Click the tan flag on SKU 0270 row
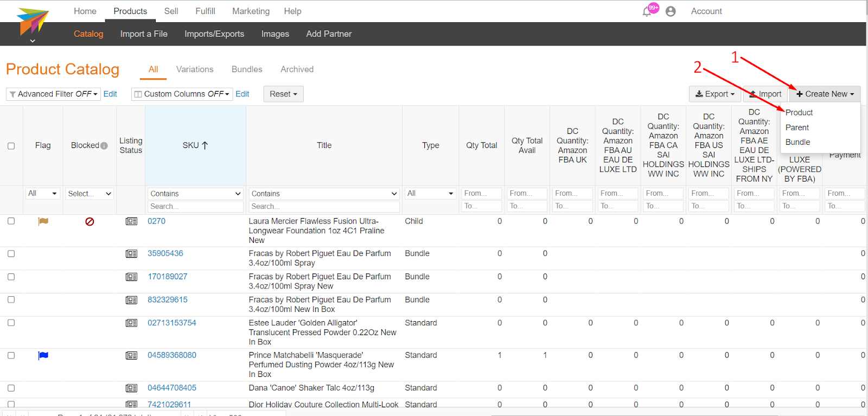The image size is (868, 416). pos(43,221)
